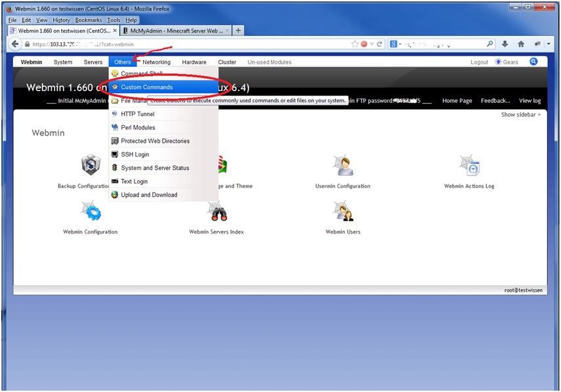Open the Servers category menu
The image size is (561, 392).
click(x=93, y=62)
